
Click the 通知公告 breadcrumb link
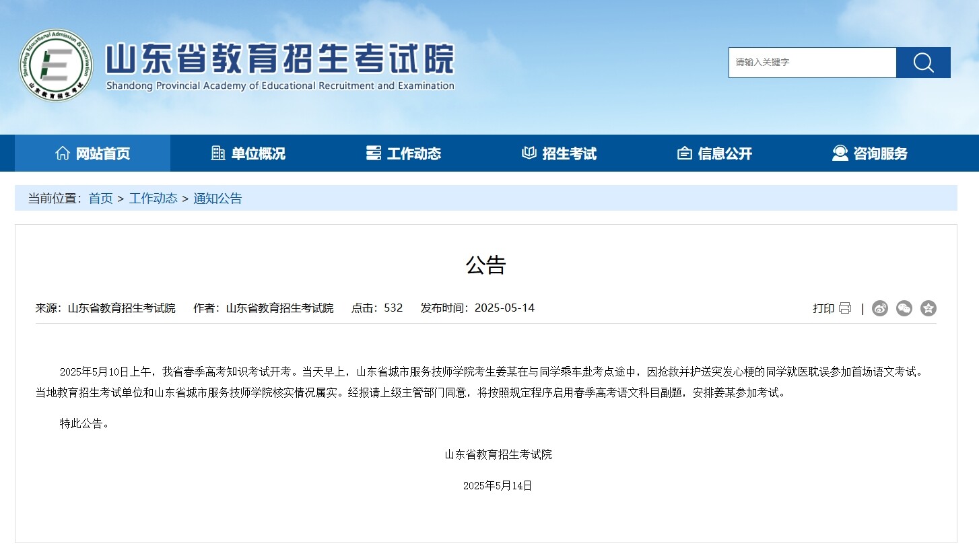click(217, 199)
